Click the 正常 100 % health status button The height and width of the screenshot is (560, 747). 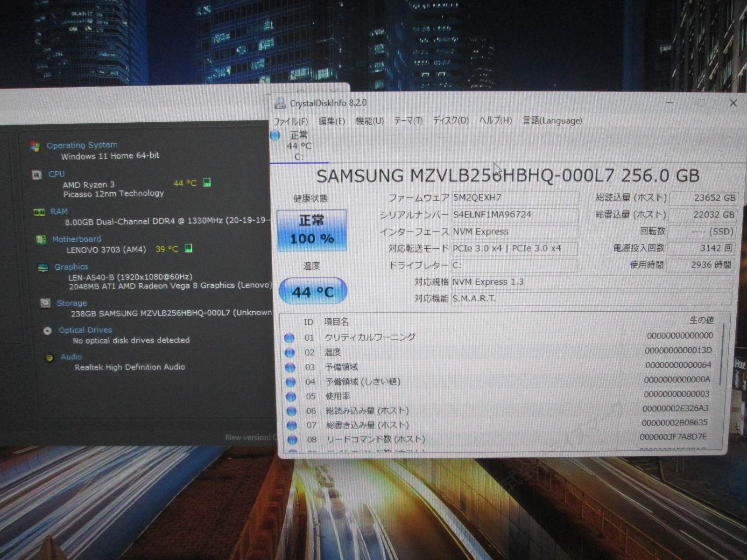tap(312, 230)
